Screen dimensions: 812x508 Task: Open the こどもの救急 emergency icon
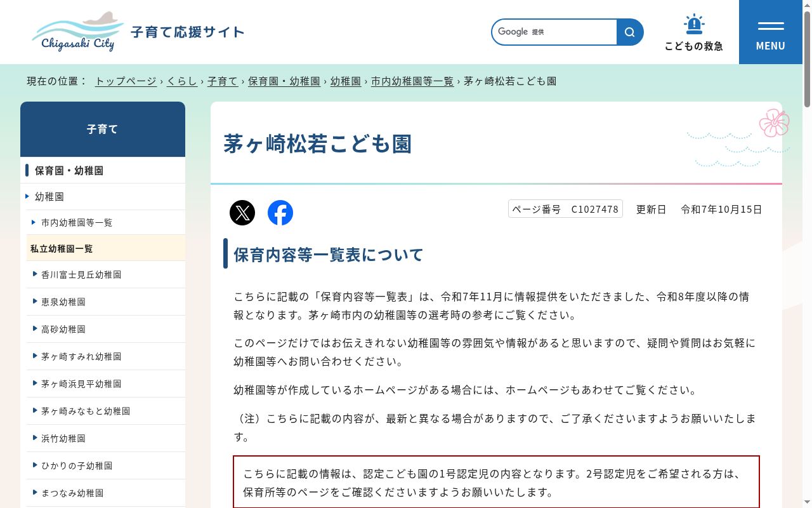694,32
